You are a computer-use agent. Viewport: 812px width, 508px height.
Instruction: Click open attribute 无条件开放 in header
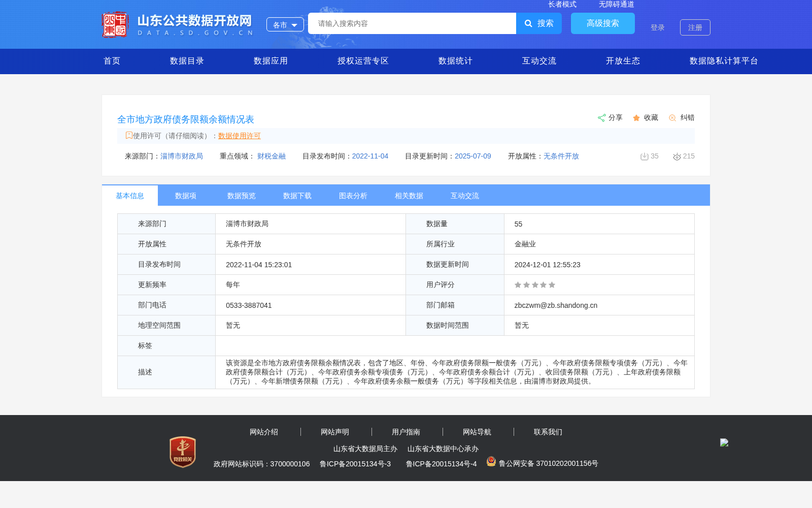point(561,156)
